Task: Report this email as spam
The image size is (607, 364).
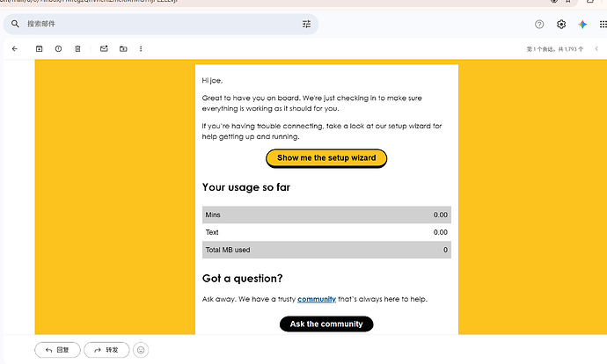Action: [x=58, y=48]
